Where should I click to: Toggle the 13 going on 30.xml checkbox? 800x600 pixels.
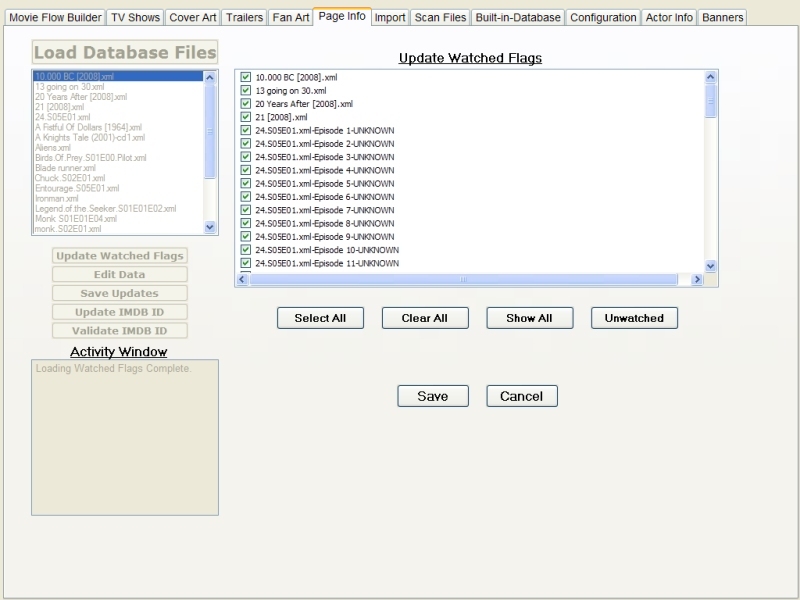[x=245, y=91]
